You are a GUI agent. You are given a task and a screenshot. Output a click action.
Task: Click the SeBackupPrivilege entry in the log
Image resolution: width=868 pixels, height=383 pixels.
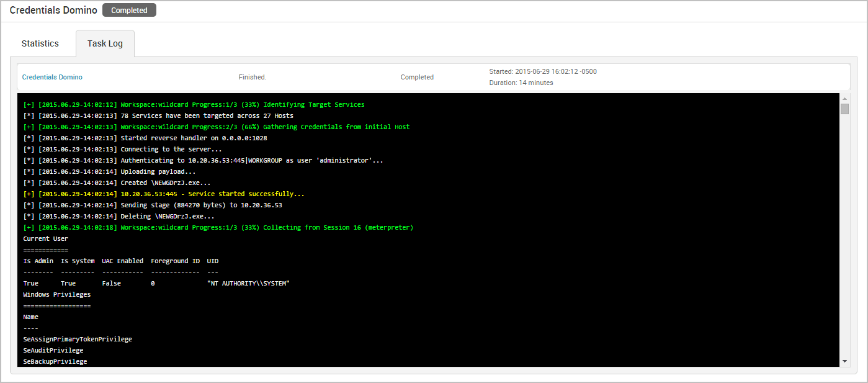[55, 361]
